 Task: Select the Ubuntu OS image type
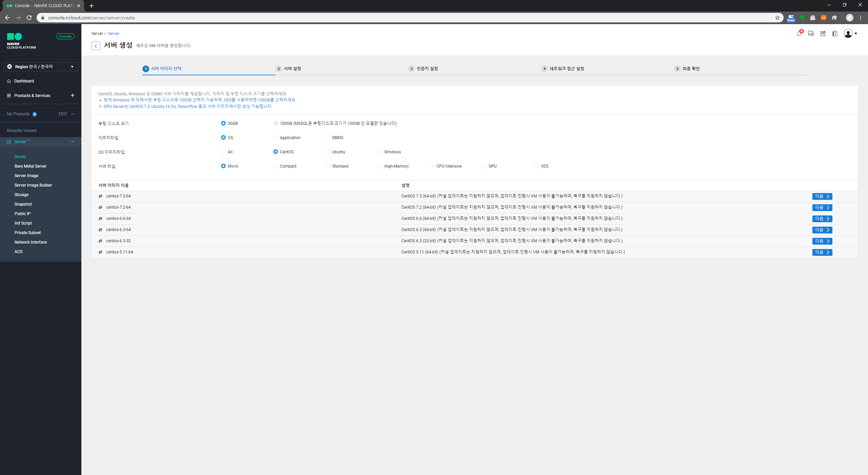coord(328,152)
